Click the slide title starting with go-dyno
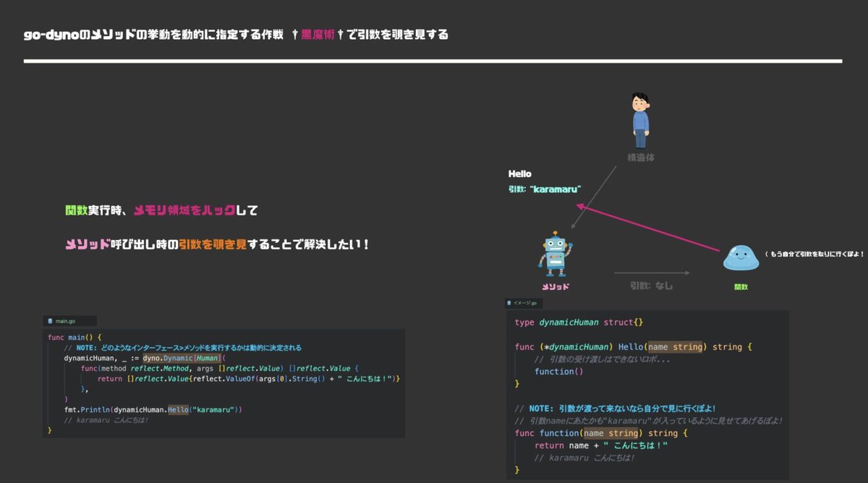 (x=236, y=34)
